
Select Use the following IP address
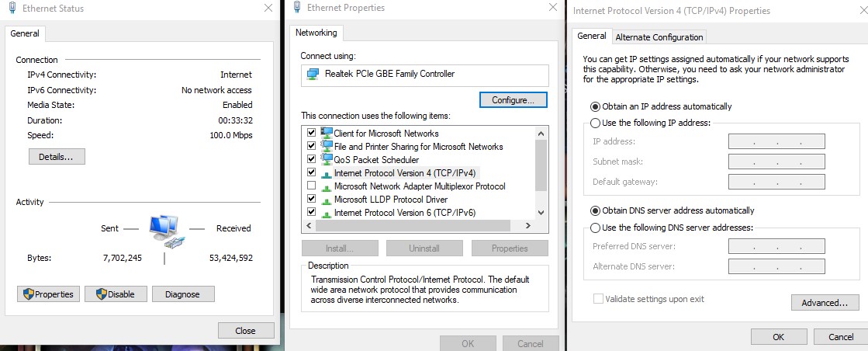[x=596, y=123]
